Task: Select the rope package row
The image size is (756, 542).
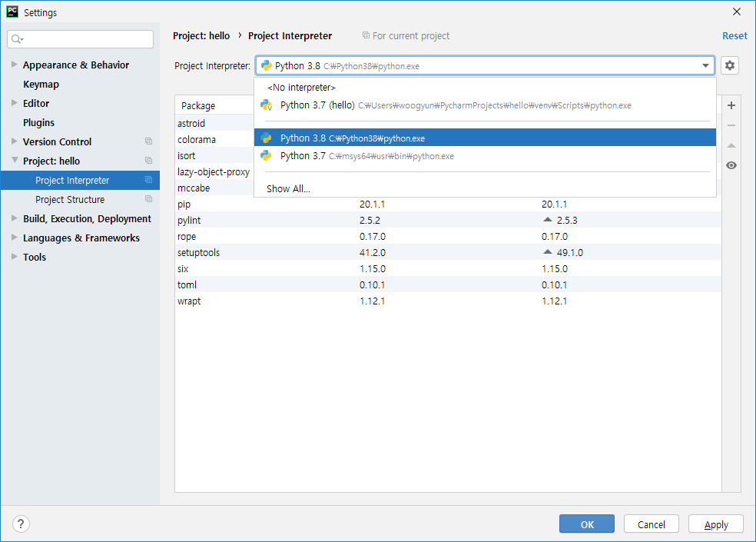Action: point(449,237)
